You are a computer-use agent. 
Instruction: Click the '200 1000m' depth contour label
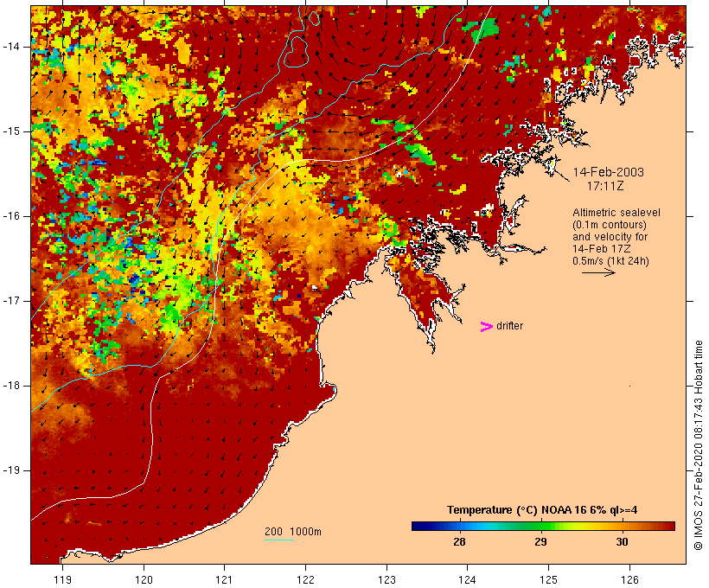(x=293, y=532)
